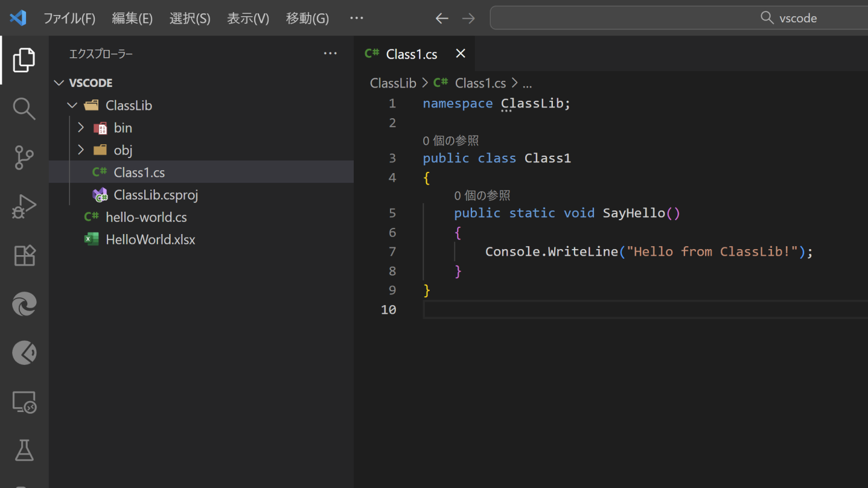Open the 表示(V) menu
Image resolution: width=868 pixels, height=488 pixels.
[x=247, y=18]
